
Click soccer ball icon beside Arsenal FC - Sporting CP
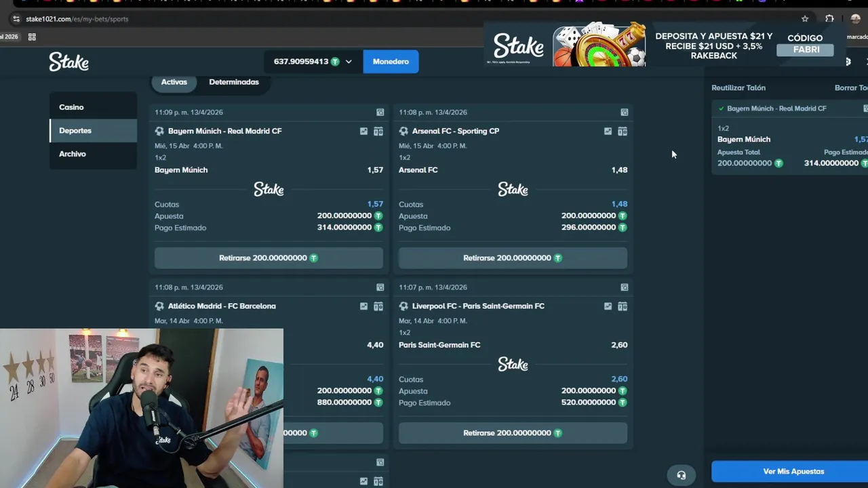tap(403, 131)
